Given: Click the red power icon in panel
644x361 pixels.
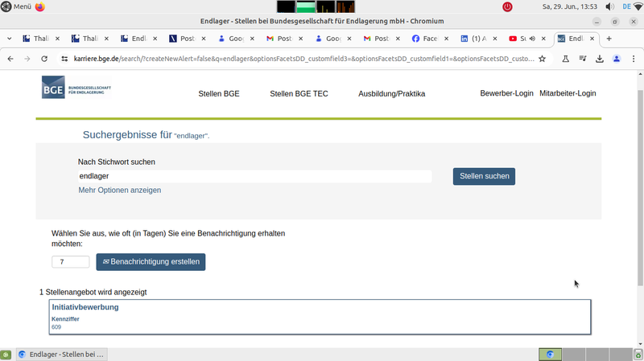Looking at the screenshot, I should tap(508, 6).
